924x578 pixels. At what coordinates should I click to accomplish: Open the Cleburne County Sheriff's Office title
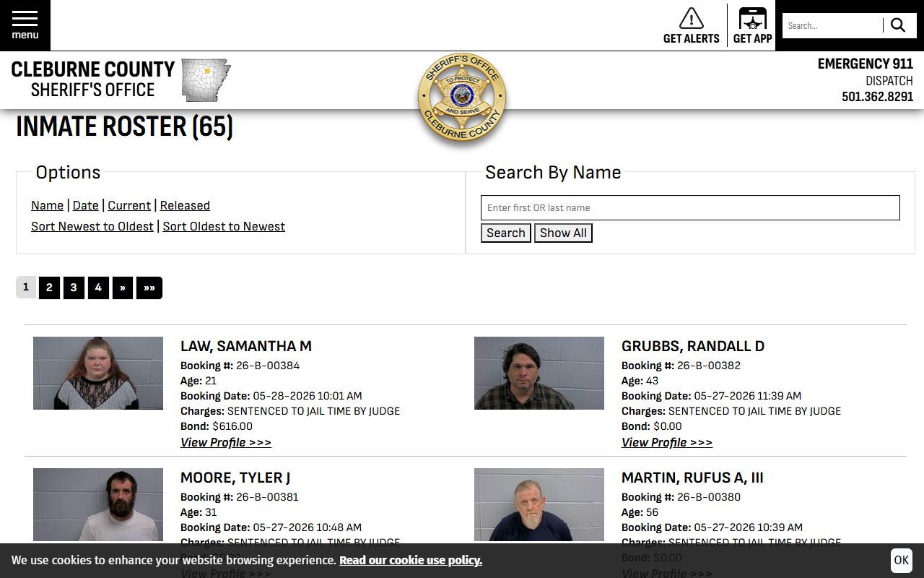tap(93, 79)
